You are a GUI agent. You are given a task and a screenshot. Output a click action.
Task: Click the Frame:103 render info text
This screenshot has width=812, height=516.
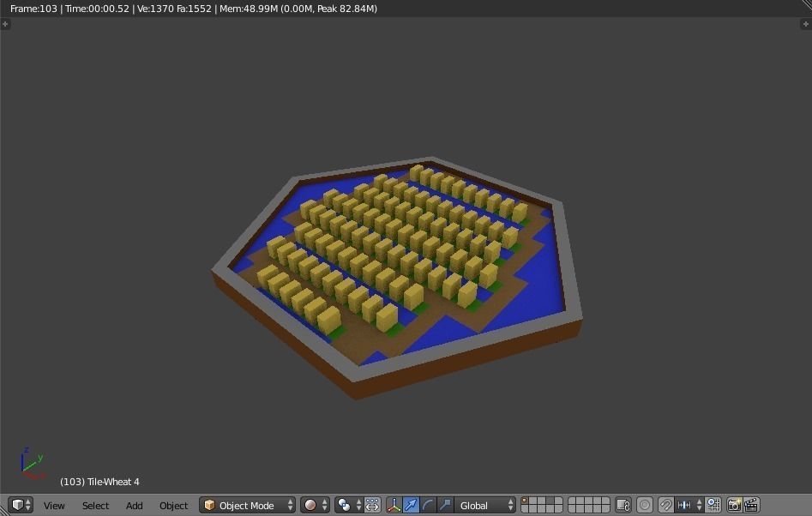click(x=33, y=9)
